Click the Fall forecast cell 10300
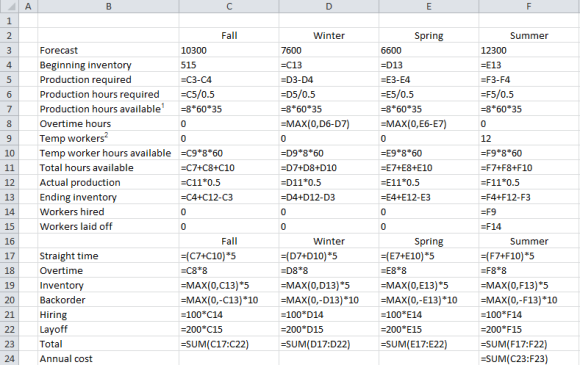580x365 pixels. coord(229,50)
